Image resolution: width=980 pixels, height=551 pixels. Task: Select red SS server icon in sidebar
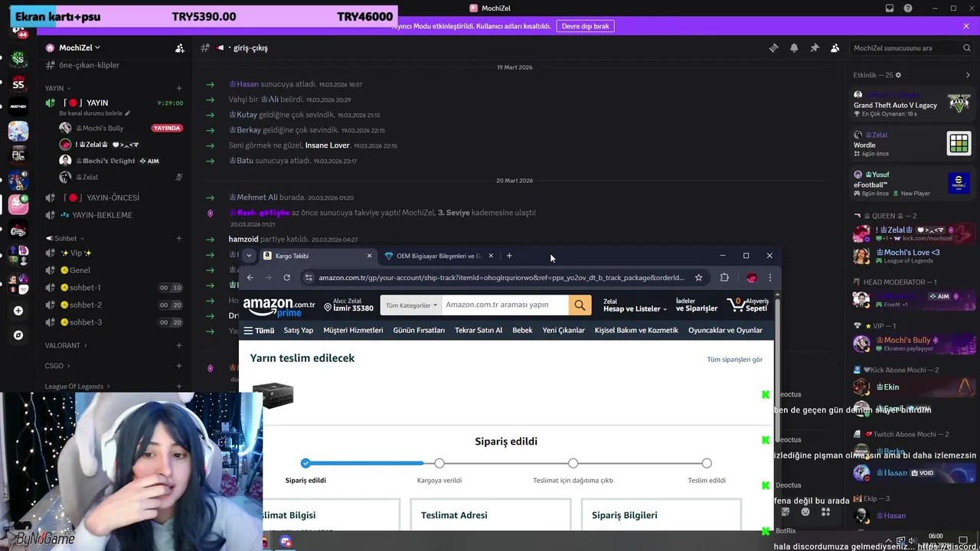pos(18,83)
